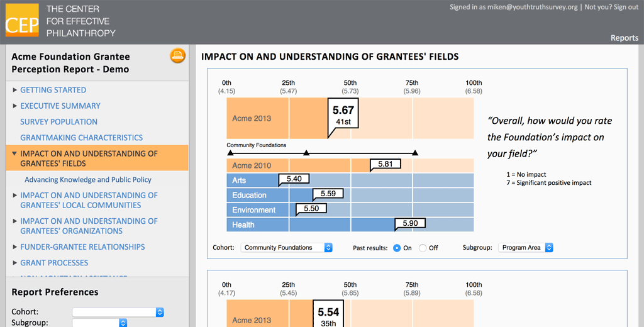Open Impact on Grantees' Local Communities
Image resolution: width=644 pixels, height=327 pixels.
tap(89, 200)
